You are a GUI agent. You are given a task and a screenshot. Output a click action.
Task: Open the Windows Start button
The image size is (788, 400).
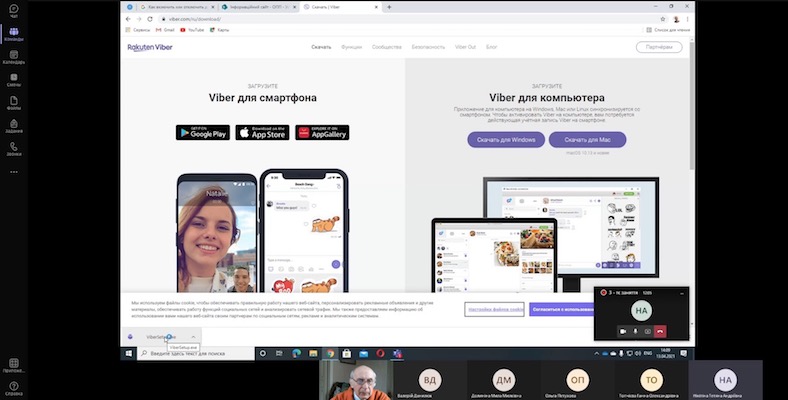click(x=129, y=354)
